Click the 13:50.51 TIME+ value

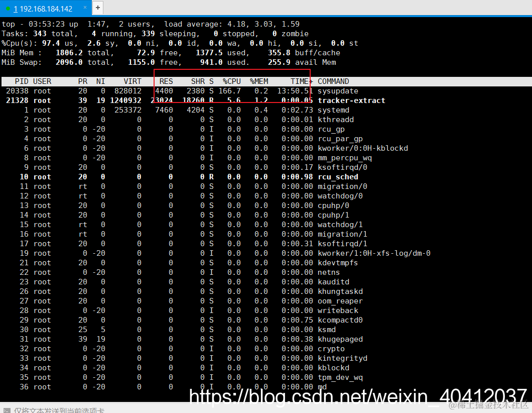(x=295, y=91)
